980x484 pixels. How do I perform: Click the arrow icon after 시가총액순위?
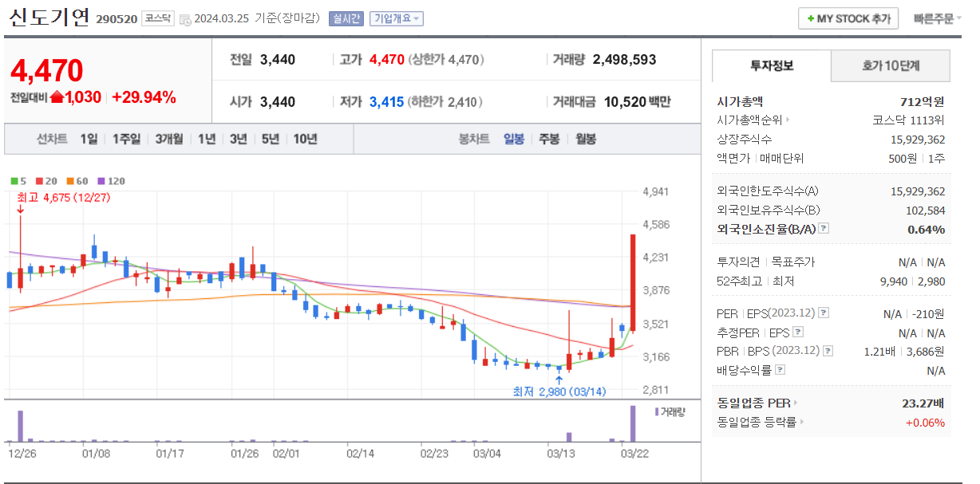coord(788,120)
